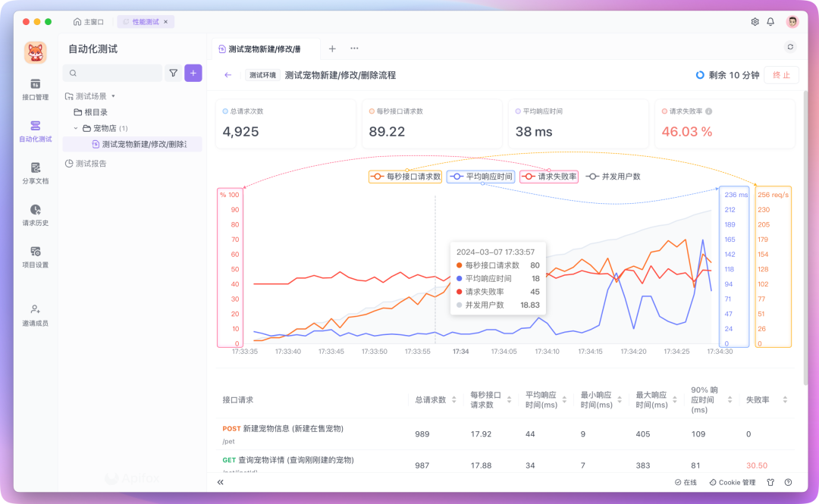819x504 pixels.
Task: Click the 在线 status indicator
Action: tap(686, 482)
